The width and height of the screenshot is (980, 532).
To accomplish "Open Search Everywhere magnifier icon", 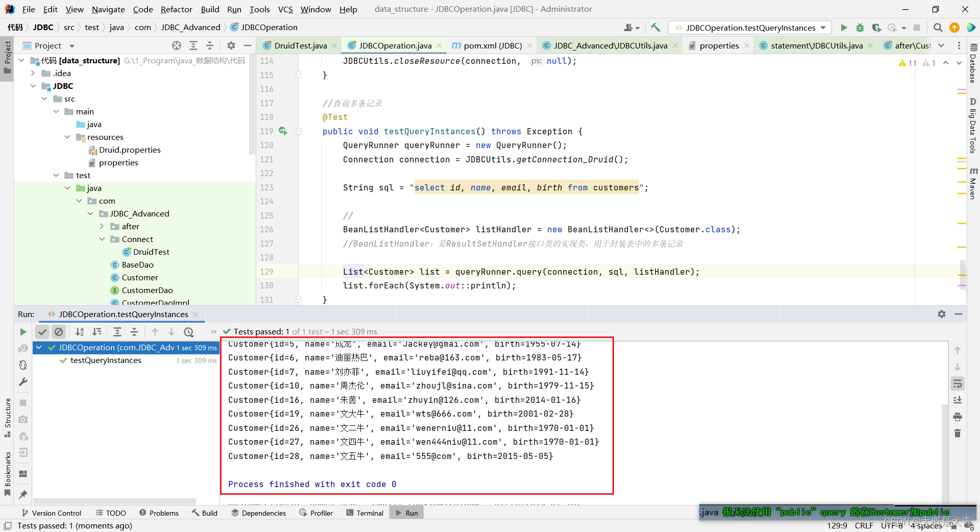I will pyautogui.click(x=938, y=28).
